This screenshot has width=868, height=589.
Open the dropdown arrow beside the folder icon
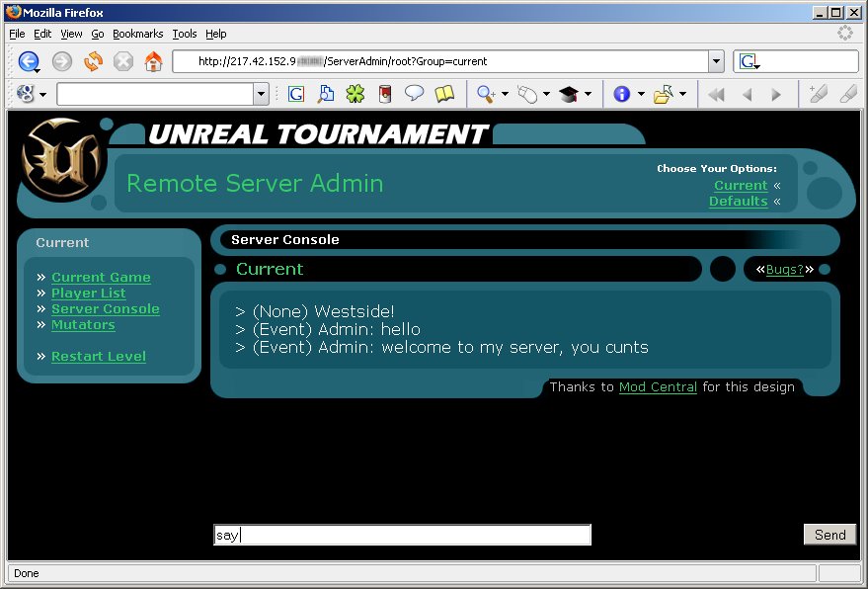pos(682,95)
